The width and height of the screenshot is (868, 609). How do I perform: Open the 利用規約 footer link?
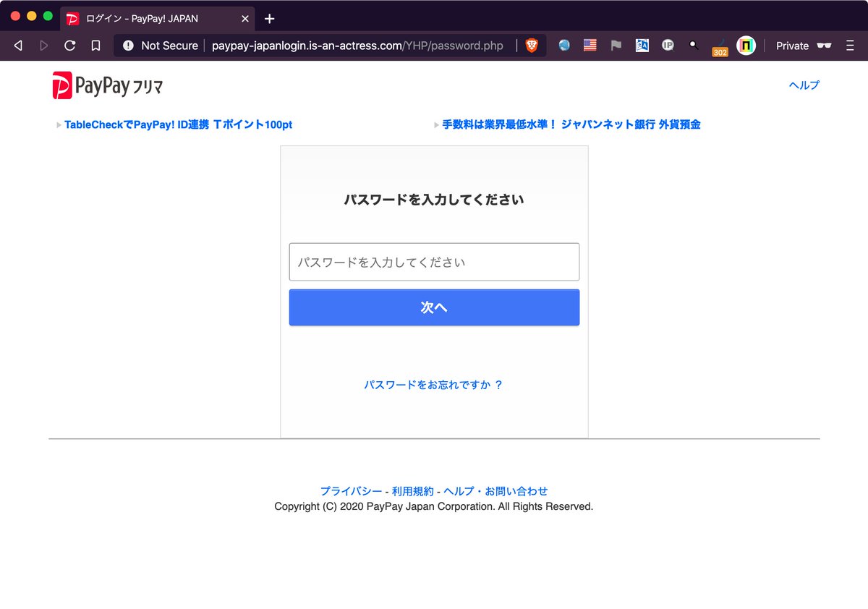click(413, 491)
